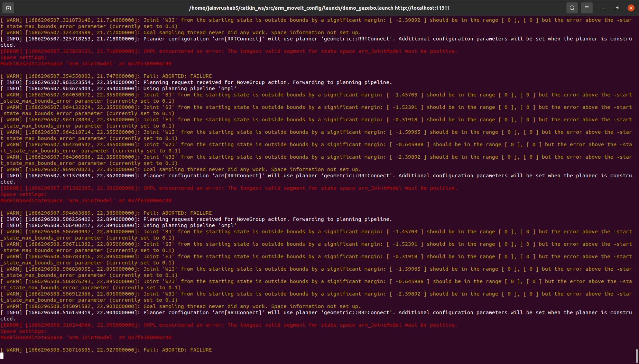This screenshot has width=639, height=364.
Task: Click 'Fail: ABORTED: FAILURE' at 22.927000000
Action: (178, 350)
